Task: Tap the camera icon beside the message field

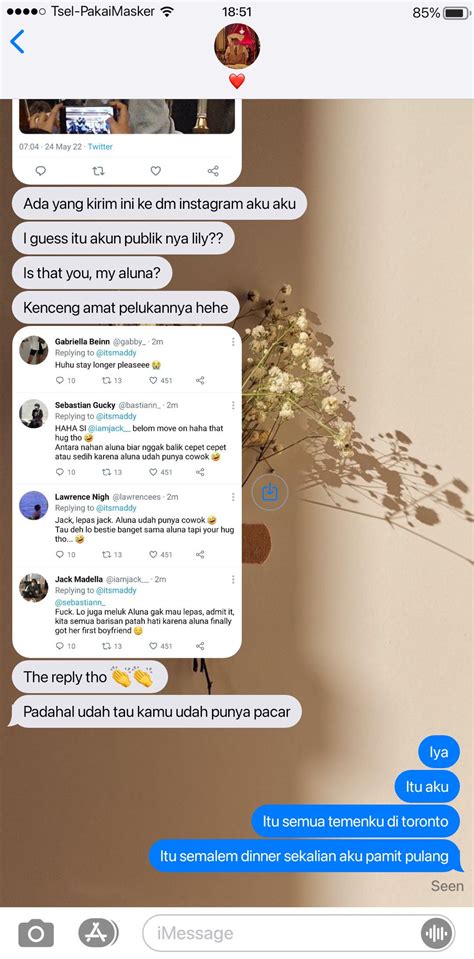Action: coord(35,933)
